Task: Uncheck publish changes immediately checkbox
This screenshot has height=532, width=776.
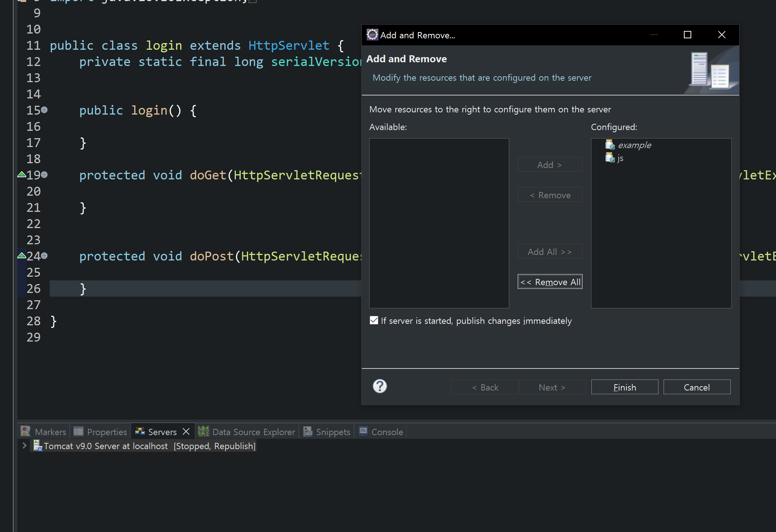Action: click(374, 321)
